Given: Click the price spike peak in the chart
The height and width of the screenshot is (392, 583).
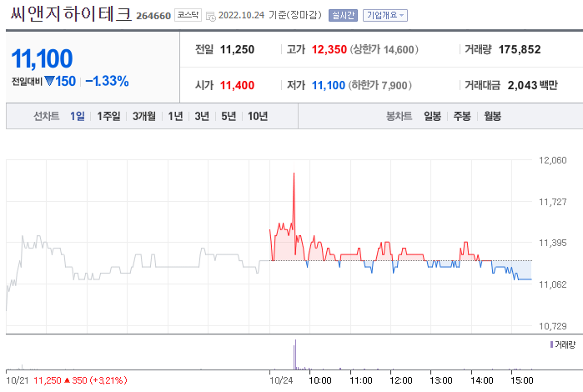Looking at the screenshot, I should click(x=294, y=173).
